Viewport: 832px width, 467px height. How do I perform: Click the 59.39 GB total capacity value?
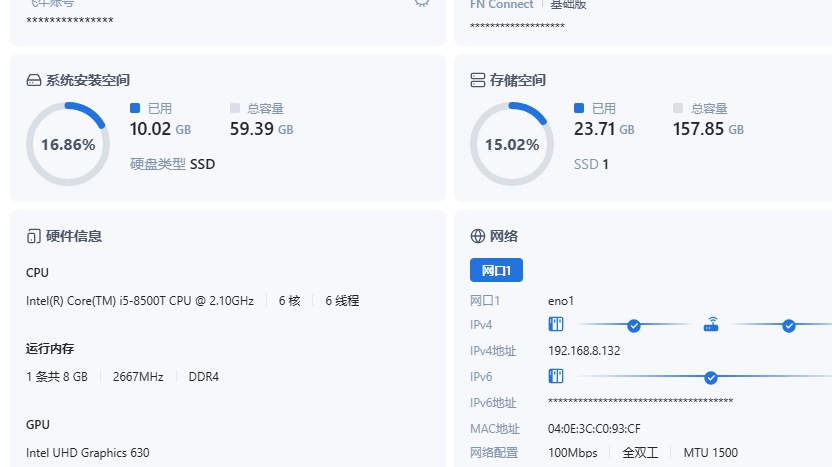(x=262, y=129)
